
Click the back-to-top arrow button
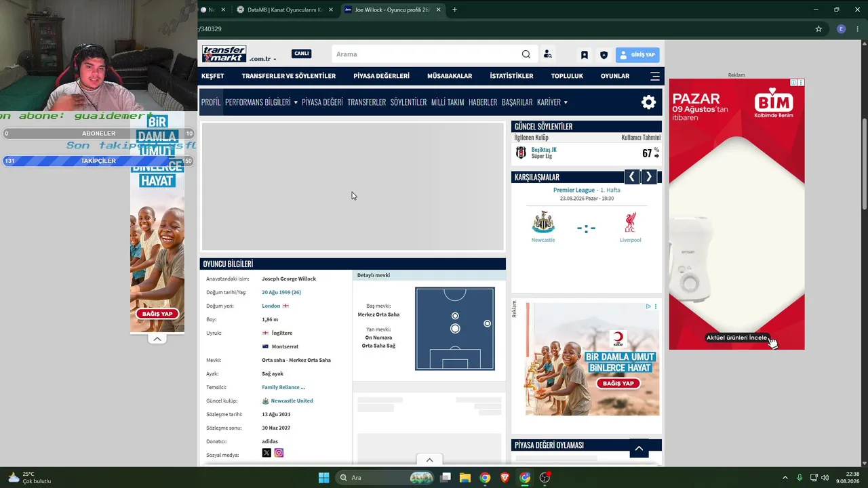point(639,449)
